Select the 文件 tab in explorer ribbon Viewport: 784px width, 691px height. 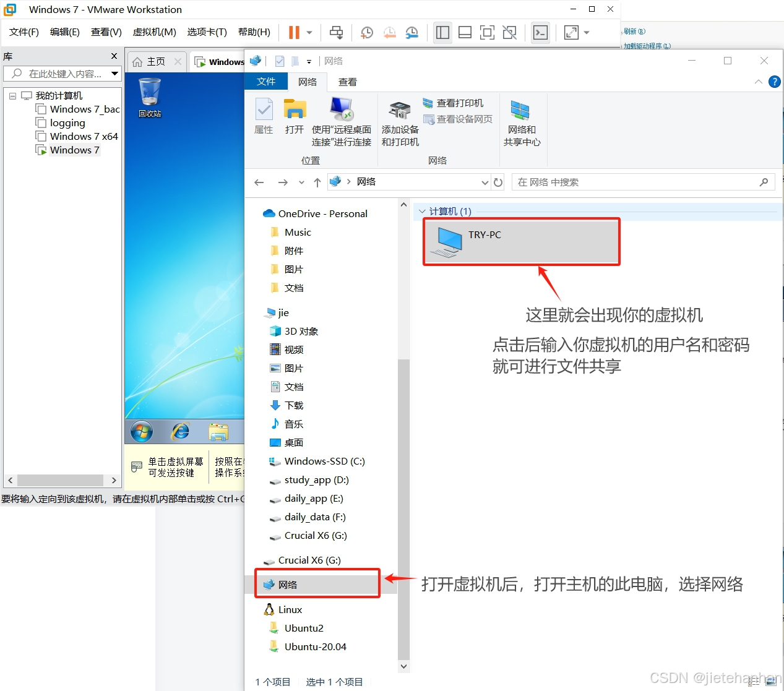(x=266, y=82)
